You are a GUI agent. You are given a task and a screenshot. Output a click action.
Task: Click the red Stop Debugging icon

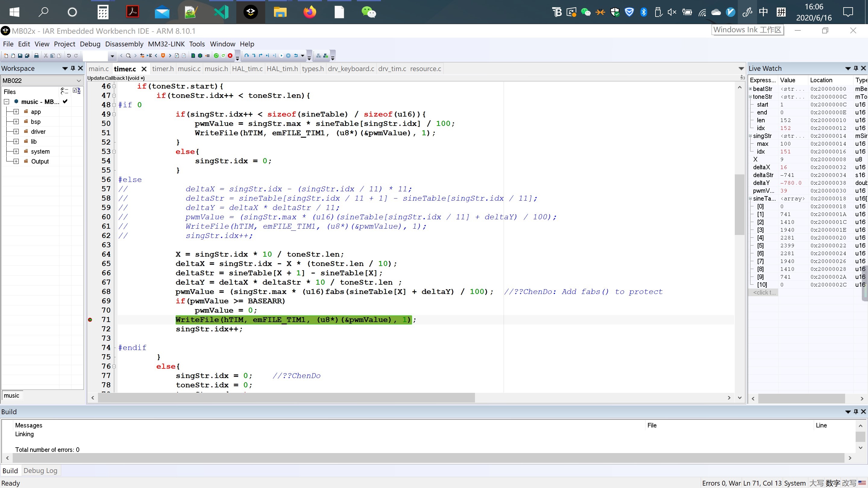(230, 55)
